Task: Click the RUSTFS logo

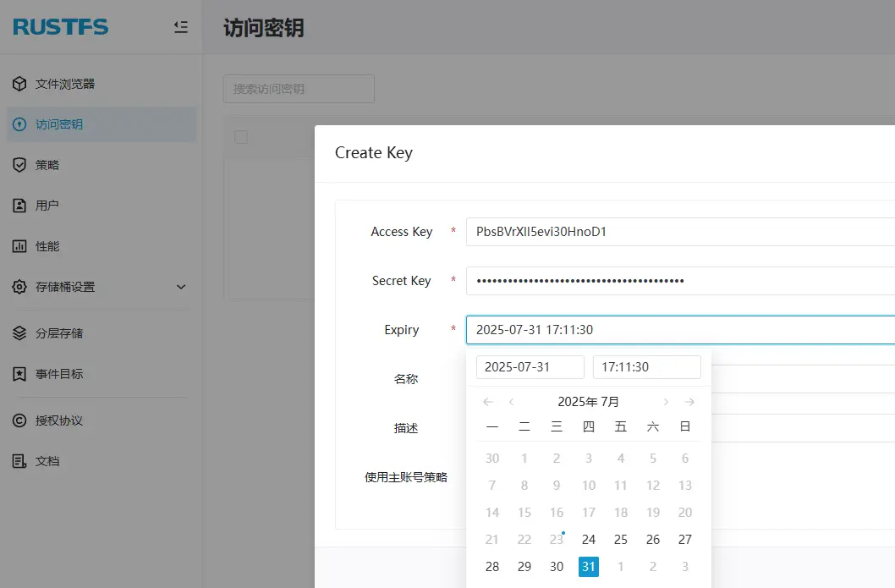Action: click(60, 26)
